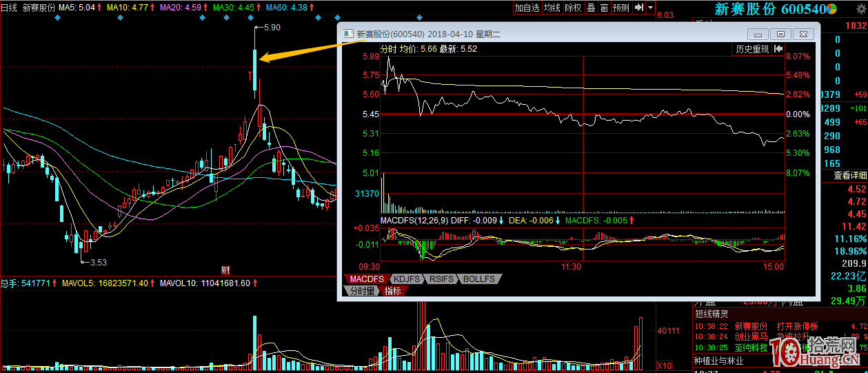Open the toolbar dropdown arrow

[651, 8]
